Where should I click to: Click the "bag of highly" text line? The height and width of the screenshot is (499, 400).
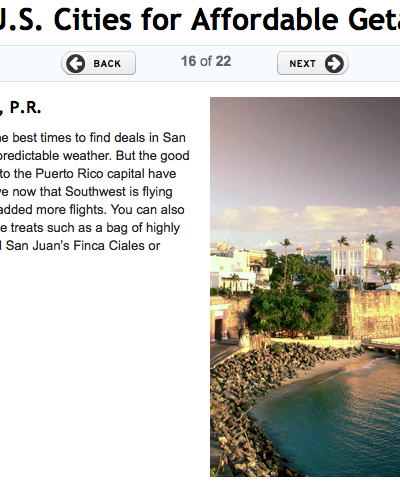[x=90, y=228]
